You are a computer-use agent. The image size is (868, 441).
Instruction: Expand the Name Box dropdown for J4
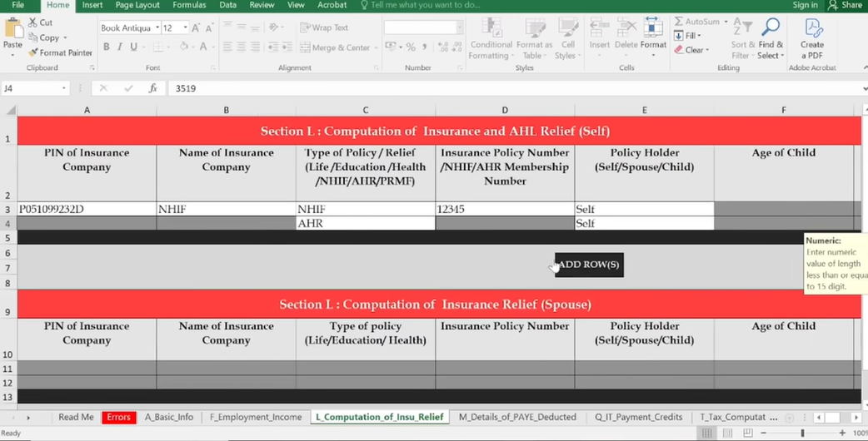(63, 88)
